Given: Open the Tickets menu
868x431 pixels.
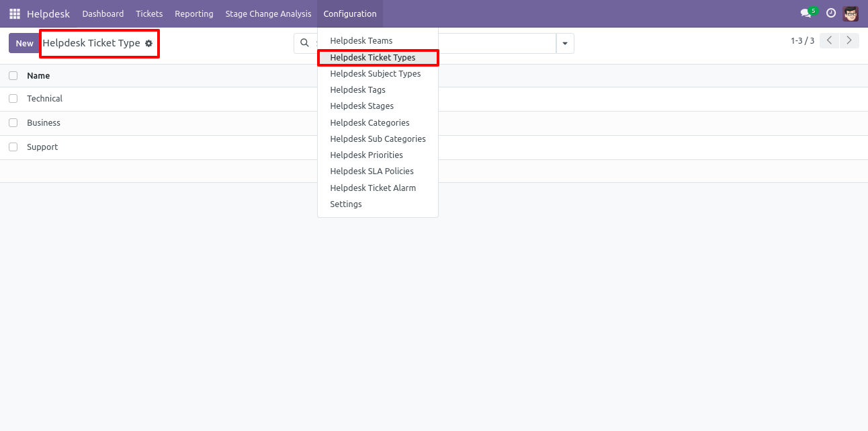Looking at the screenshot, I should point(149,13).
